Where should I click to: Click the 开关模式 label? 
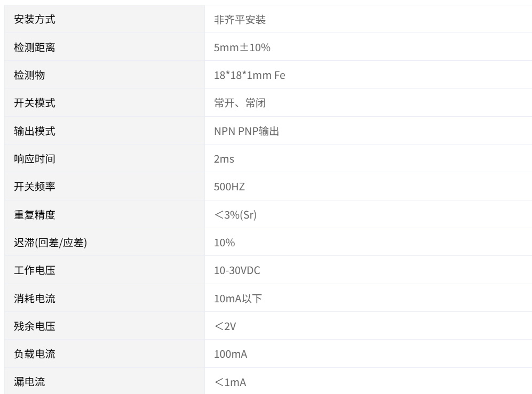click(34, 103)
